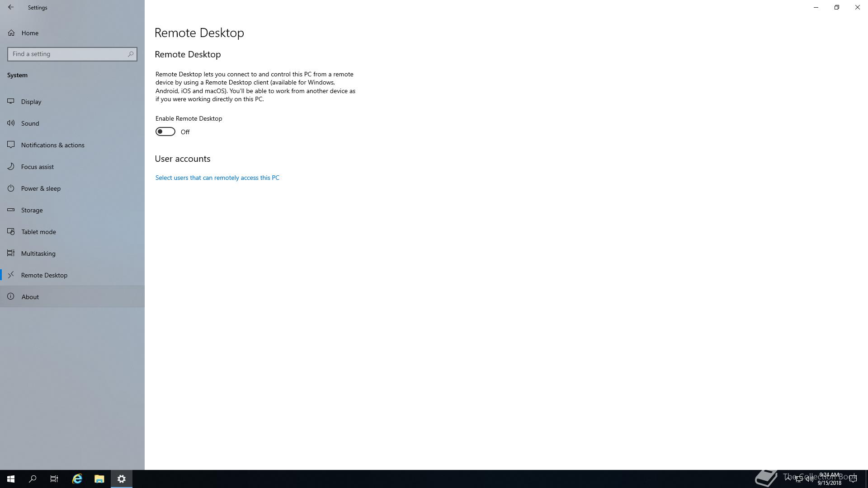
Task: Click the Storage drive icon
Action: coord(11,210)
